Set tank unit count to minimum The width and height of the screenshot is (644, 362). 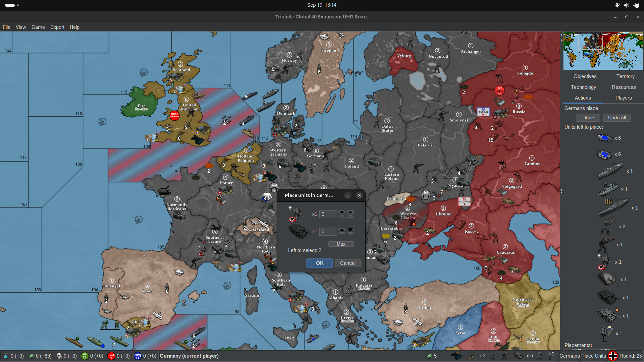(350, 234)
